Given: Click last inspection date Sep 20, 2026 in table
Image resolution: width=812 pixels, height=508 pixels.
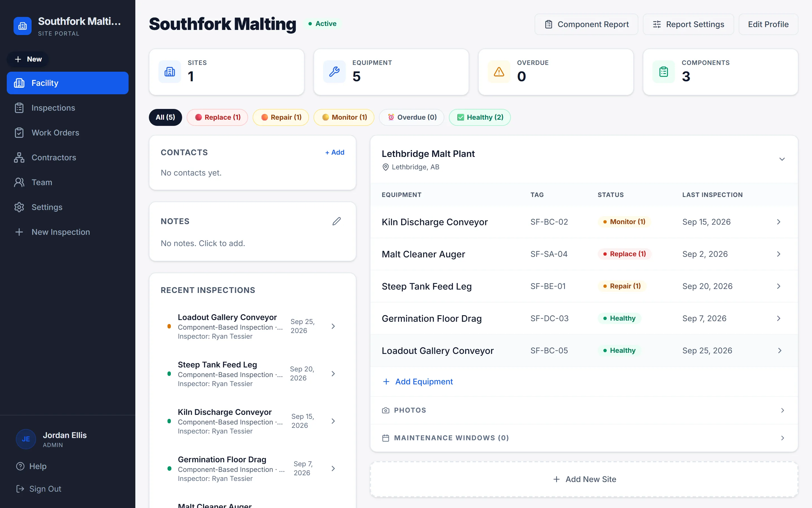Looking at the screenshot, I should 707,286.
